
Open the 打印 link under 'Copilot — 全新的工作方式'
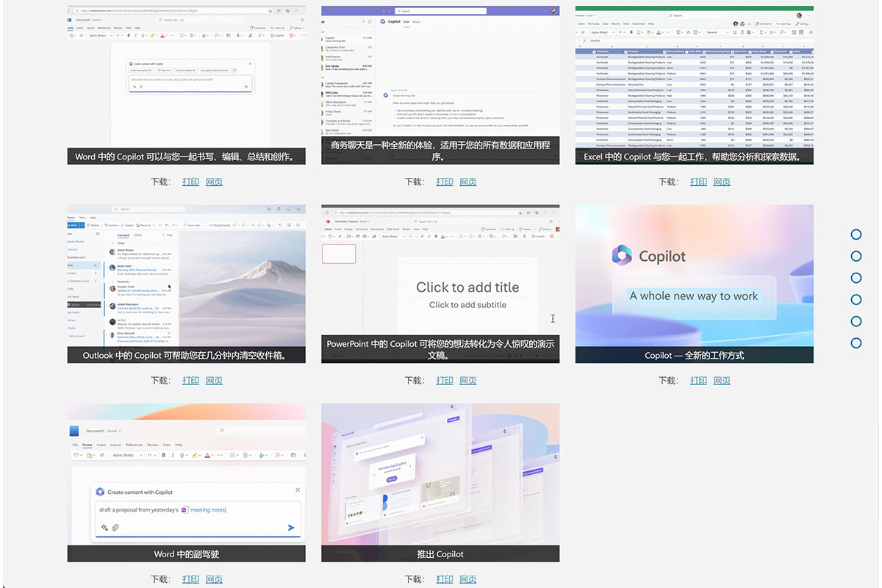point(698,380)
